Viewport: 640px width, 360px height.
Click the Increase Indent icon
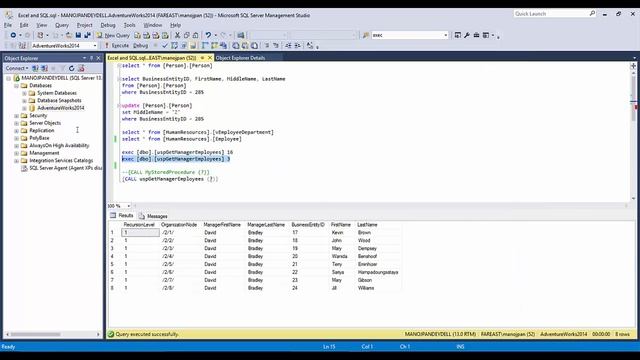coord(298,46)
